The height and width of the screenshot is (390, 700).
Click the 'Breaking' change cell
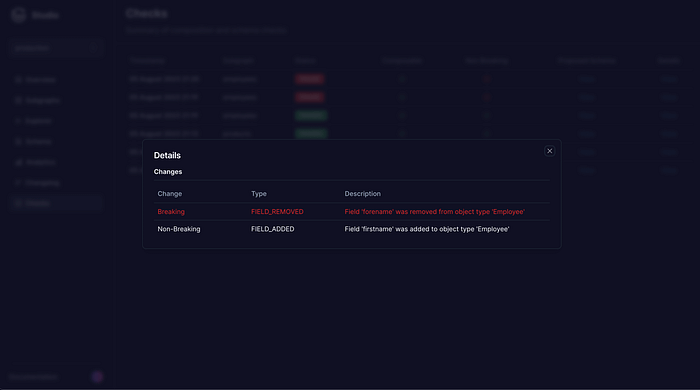[x=171, y=212]
